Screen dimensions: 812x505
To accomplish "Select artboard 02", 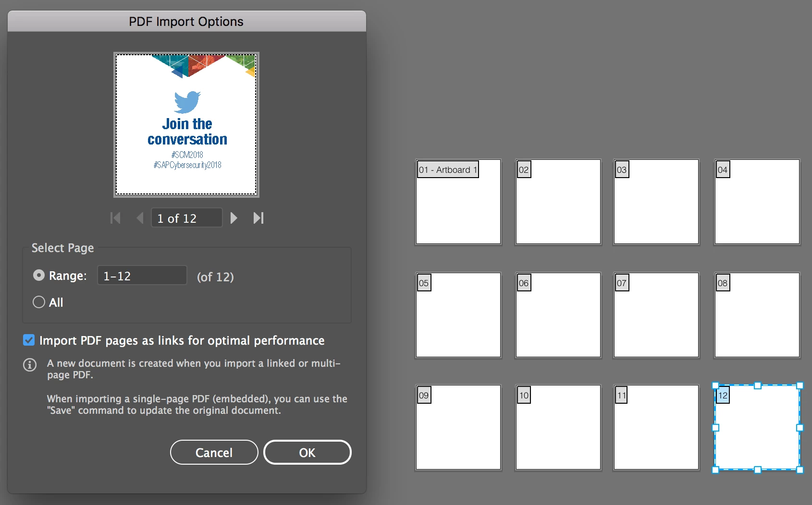I will point(558,202).
